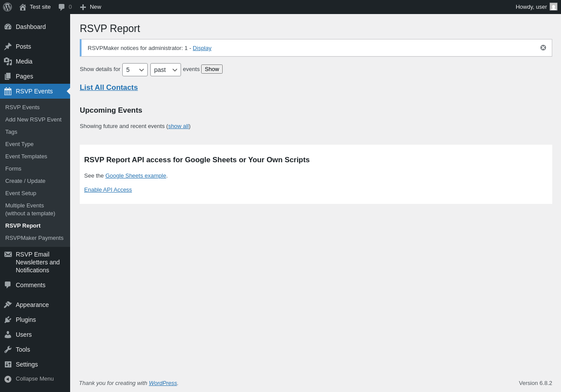Click the Dashboard gauge icon
The width and height of the screenshot is (561, 392).
pos(8,27)
